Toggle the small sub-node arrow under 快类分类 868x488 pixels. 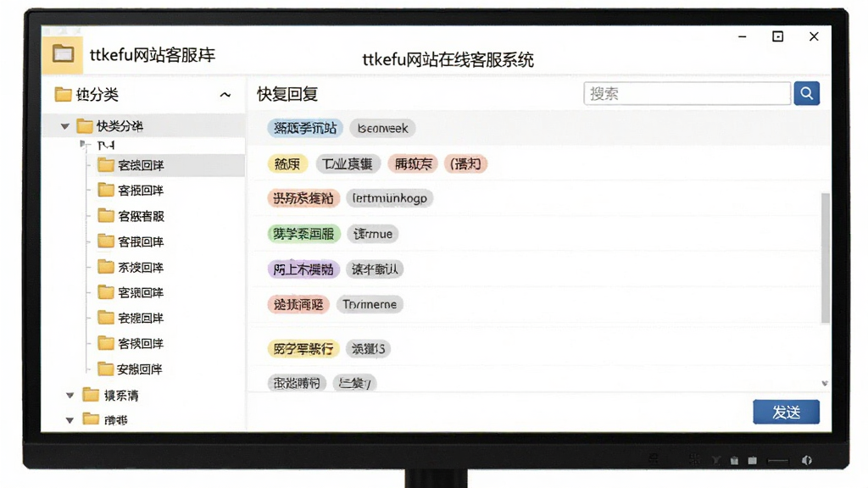pyautogui.click(x=83, y=145)
